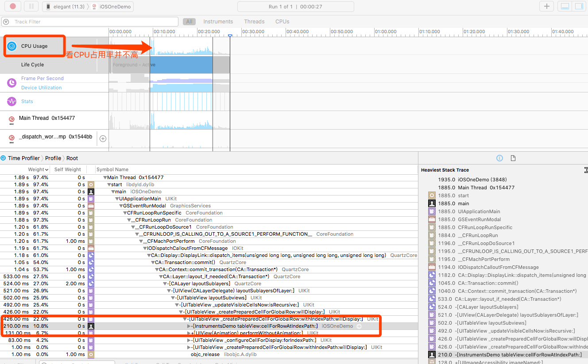Toggle the bottom detail pane view button
The image size is (588, 364).
tap(565, 6)
